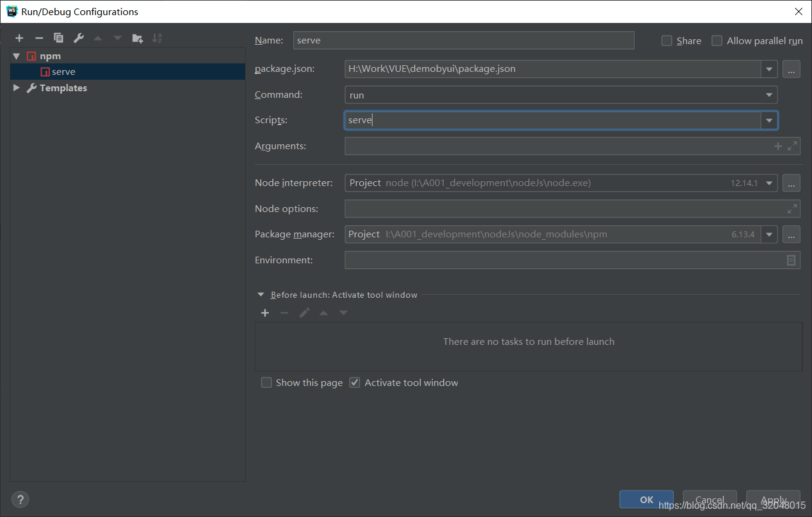The width and height of the screenshot is (812, 517).
Task: Collapse Before launch section triangle
Action: (261, 295)
